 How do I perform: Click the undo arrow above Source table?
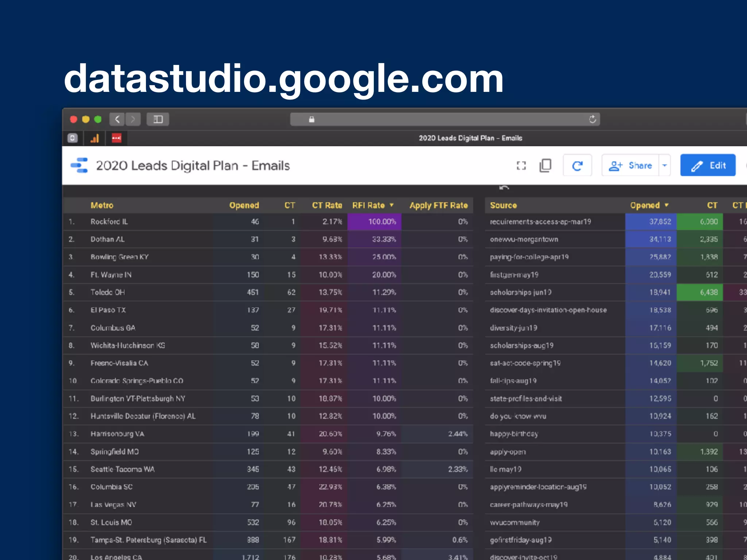(504, 188)
